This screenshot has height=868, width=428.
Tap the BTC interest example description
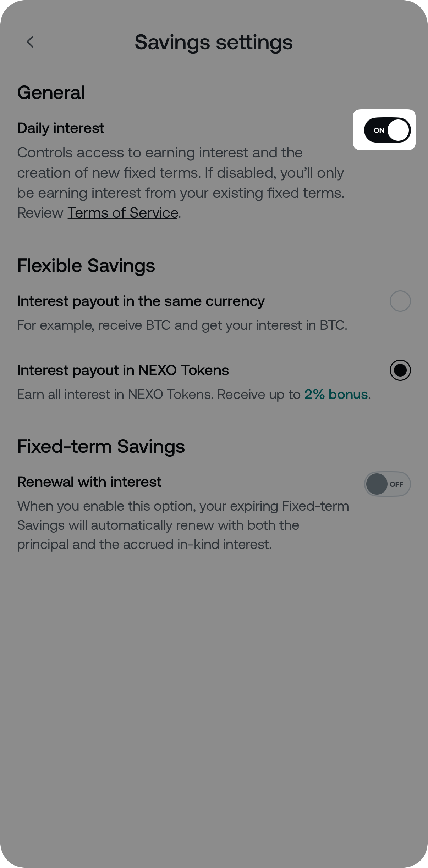pyautogui.click(x=182, y=325)
